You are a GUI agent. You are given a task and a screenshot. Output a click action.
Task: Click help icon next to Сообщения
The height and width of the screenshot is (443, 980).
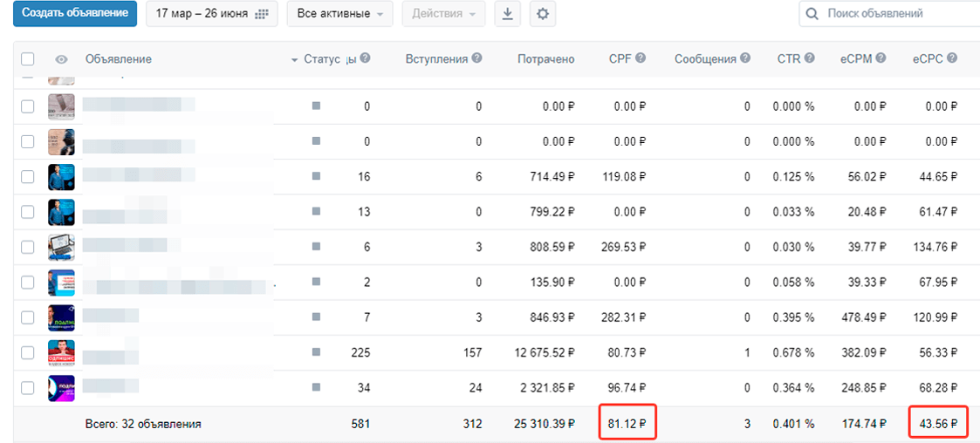coord(744,58)
